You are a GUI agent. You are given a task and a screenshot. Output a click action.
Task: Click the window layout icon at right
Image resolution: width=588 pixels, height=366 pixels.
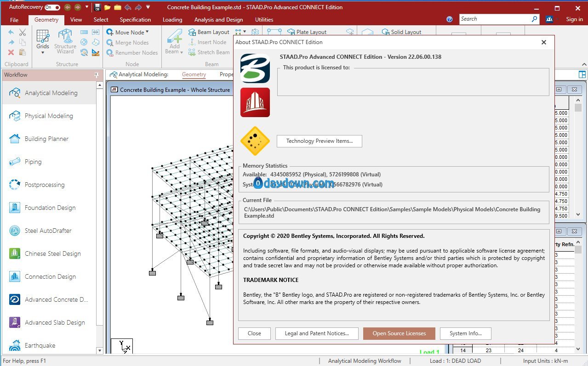[582, 74]
